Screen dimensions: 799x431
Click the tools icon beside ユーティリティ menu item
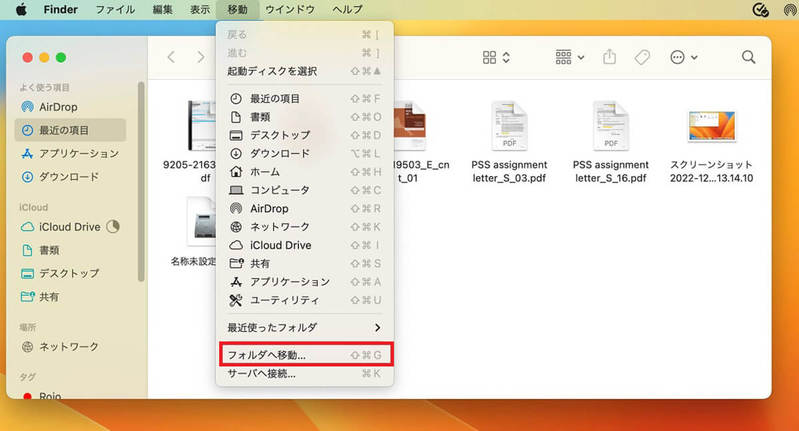point(235,301)
